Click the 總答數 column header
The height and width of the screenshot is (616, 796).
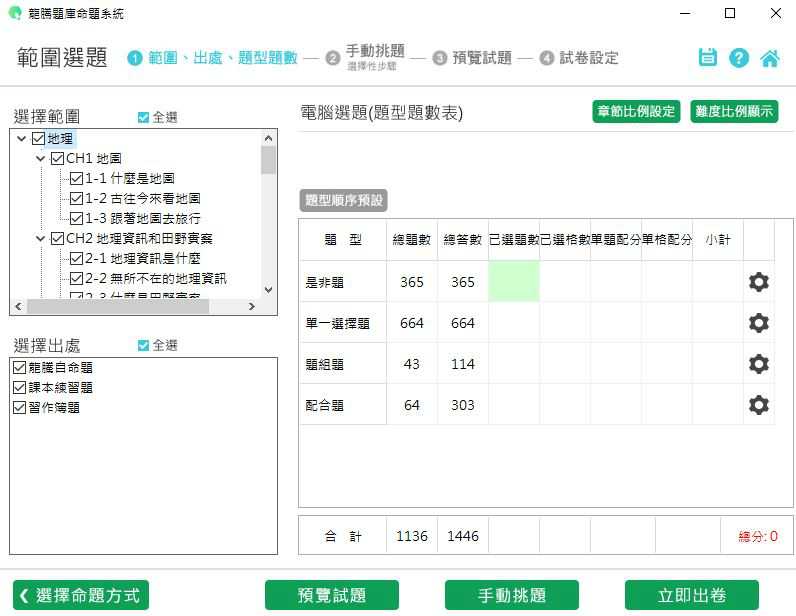click(x=462, y=239)
